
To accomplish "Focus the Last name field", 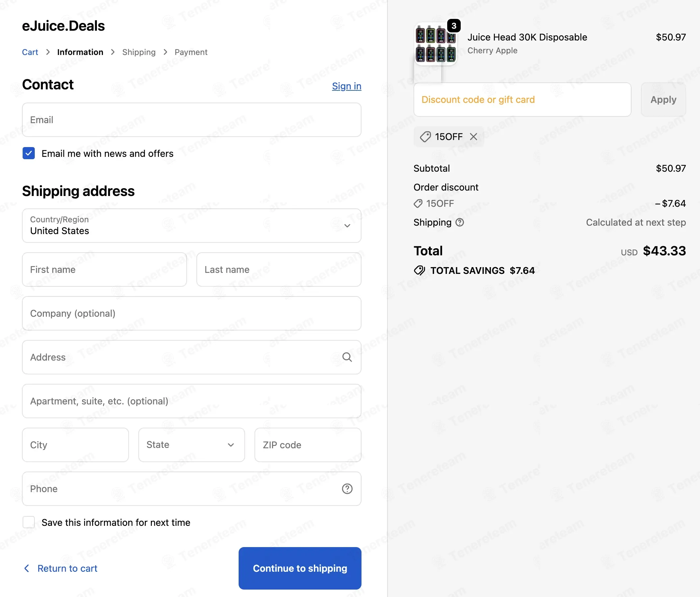I will coord(279,269).
